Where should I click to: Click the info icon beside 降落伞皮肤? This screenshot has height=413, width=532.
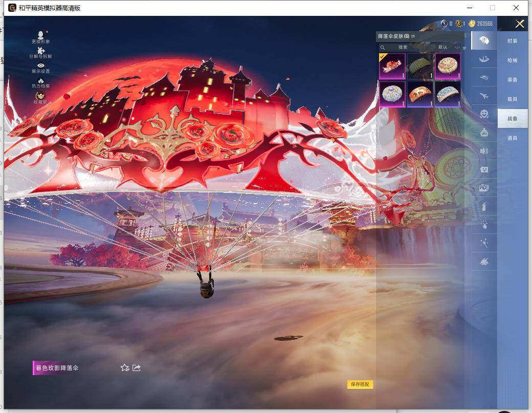(413, 36)
